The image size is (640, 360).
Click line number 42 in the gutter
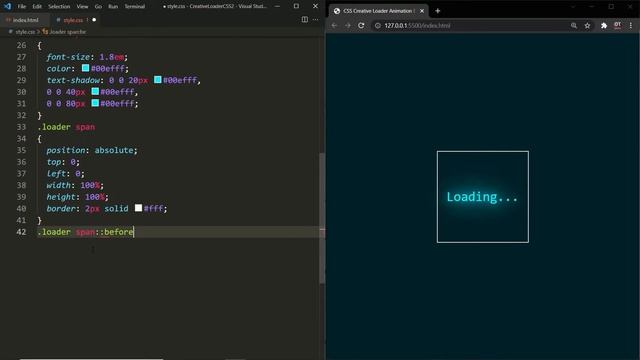tap(21, 232)
